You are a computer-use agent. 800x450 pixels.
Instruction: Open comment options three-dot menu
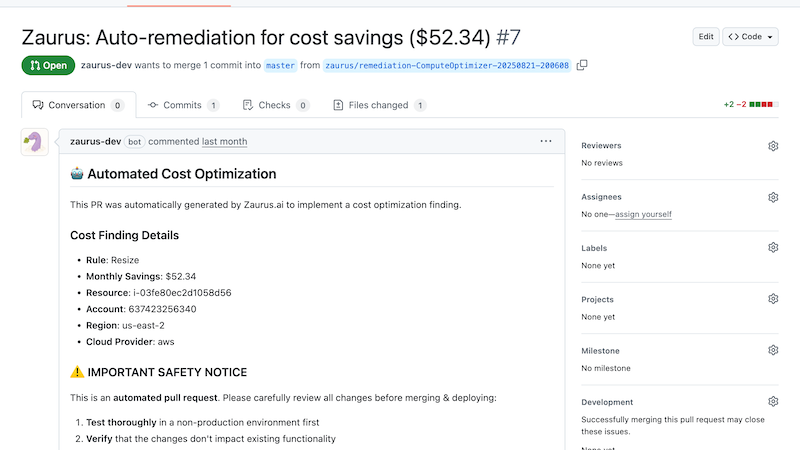point(546,141)
